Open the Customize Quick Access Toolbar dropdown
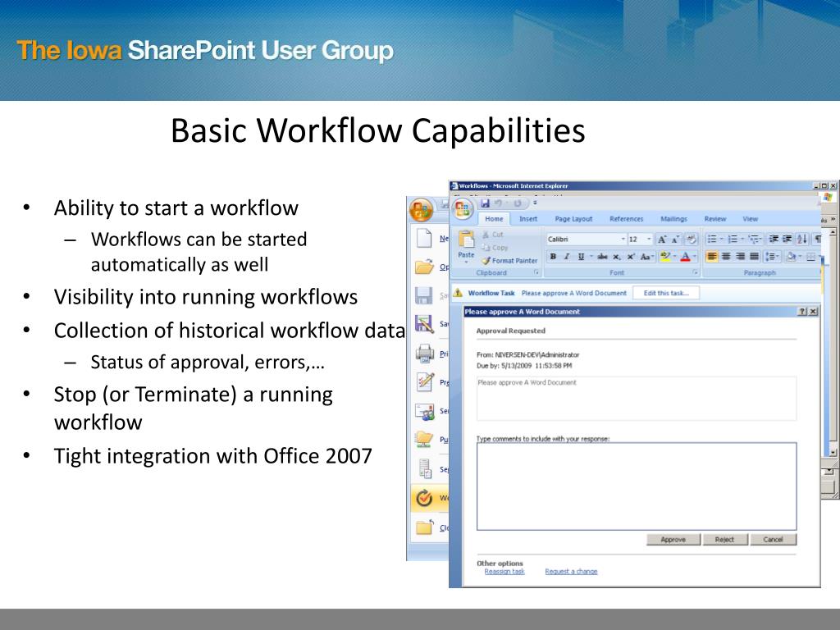 coord(535,203)
